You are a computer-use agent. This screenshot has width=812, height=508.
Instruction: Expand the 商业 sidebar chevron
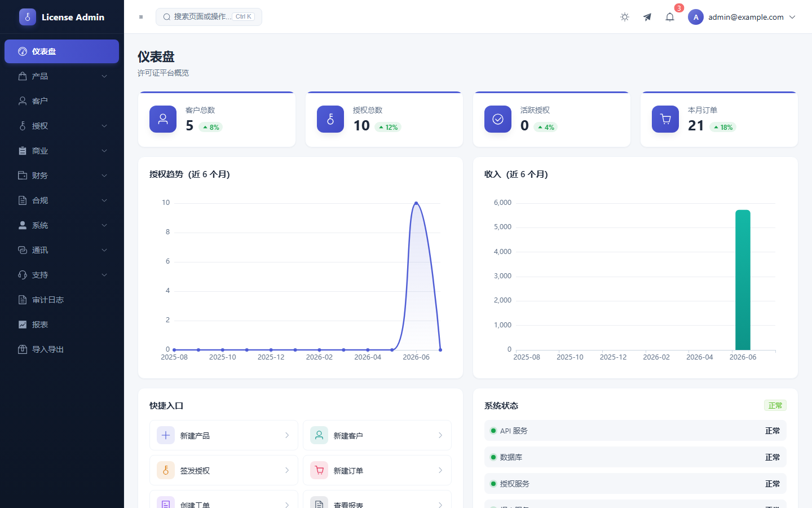click(104, 151)
